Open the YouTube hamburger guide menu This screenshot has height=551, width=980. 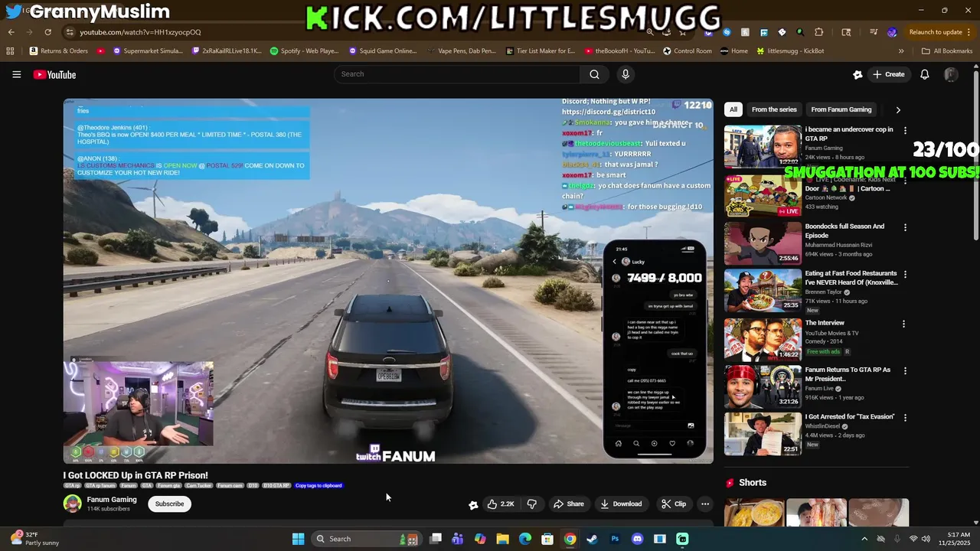tap(16, 74)
